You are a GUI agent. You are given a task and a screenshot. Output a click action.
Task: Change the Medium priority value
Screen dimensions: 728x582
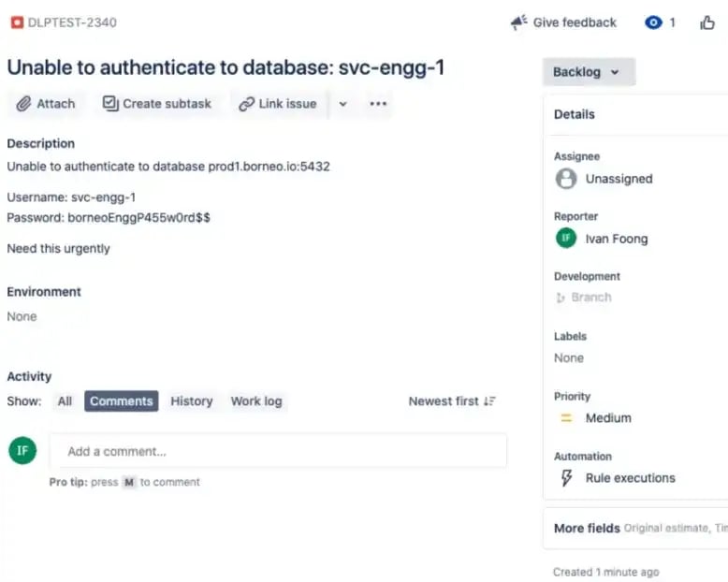(x=608, y=417)
